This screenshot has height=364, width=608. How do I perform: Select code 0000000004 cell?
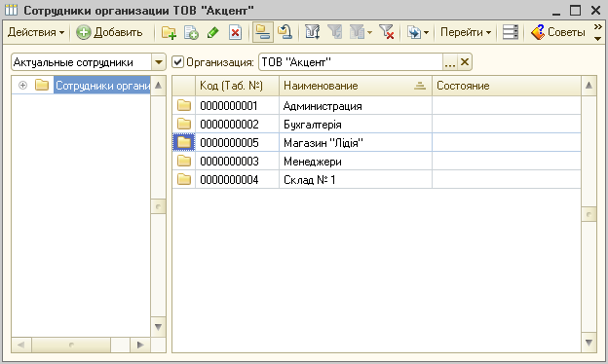point(238,180)
